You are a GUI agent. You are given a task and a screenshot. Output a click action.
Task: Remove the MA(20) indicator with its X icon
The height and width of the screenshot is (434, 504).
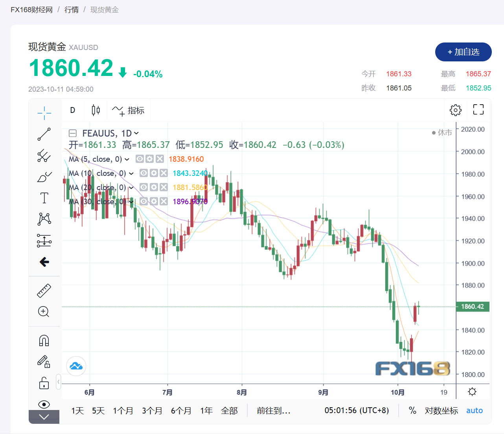[164, 187]
